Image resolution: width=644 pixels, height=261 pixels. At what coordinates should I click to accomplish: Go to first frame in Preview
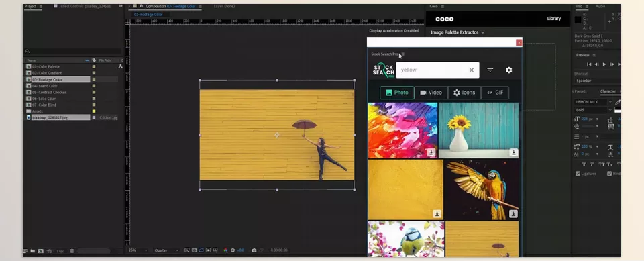(588, 64)
